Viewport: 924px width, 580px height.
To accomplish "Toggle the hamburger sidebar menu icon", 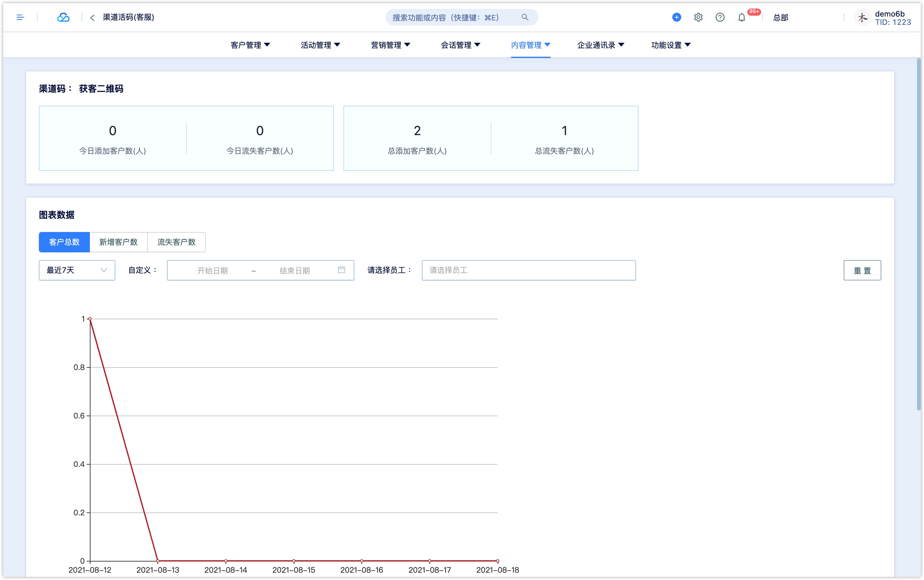I will coord(20,17).
